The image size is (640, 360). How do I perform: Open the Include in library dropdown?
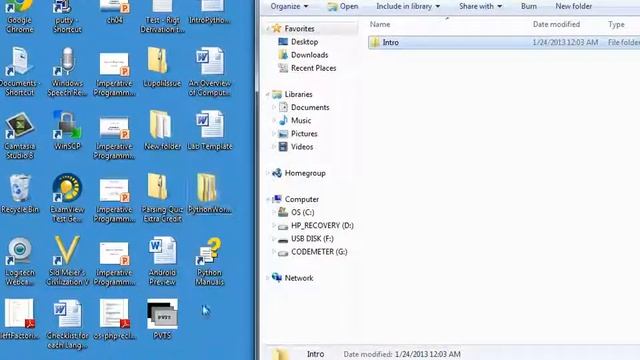coord(408,6)
